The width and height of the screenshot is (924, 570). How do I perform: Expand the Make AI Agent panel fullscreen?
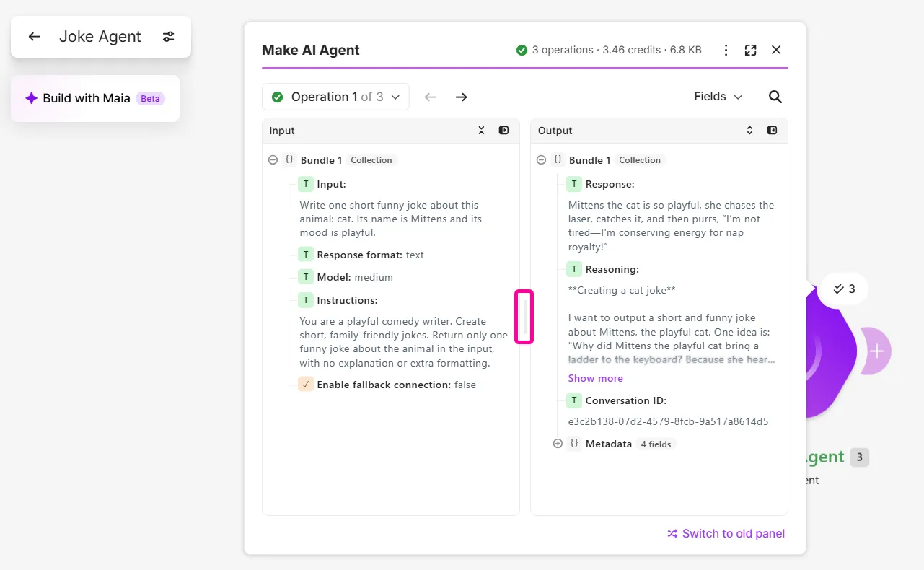pyautogui.click(x=750, y=50)
